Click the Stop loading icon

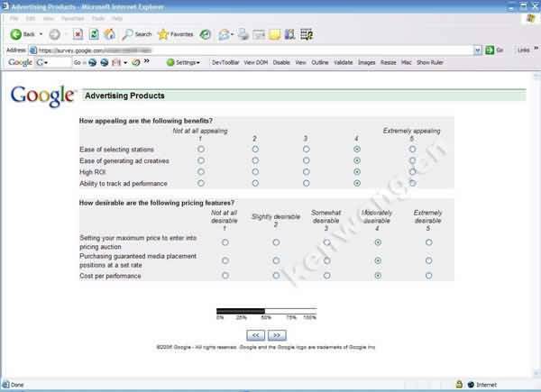tap(78, 34)
